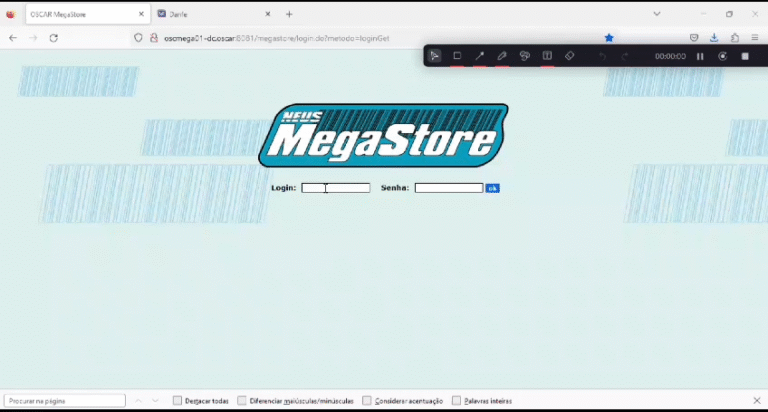Undo last annotation in recording toolbar

(602, 56)
